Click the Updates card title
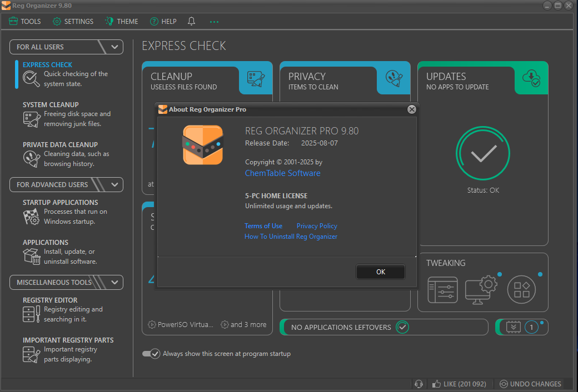 [446, 76]
